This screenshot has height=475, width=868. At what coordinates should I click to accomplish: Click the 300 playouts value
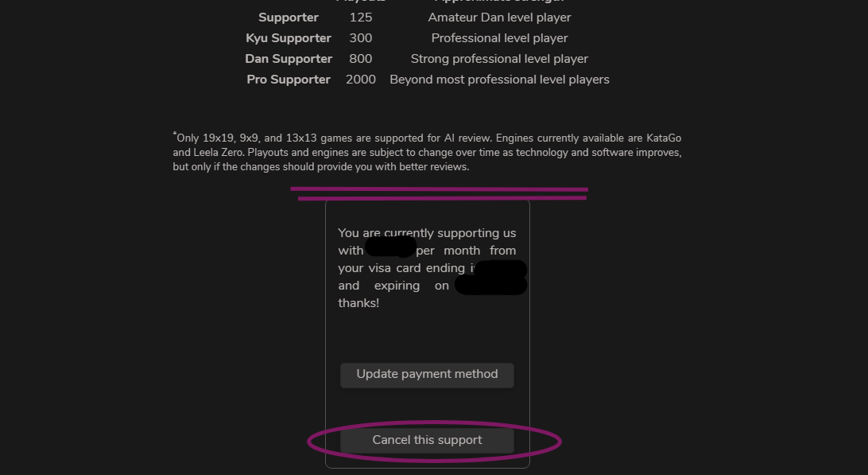click(360, 38)
